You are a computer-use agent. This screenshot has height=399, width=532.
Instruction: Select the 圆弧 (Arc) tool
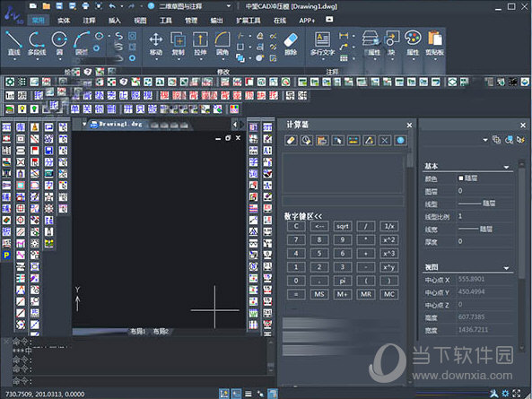tap(82, 43)
